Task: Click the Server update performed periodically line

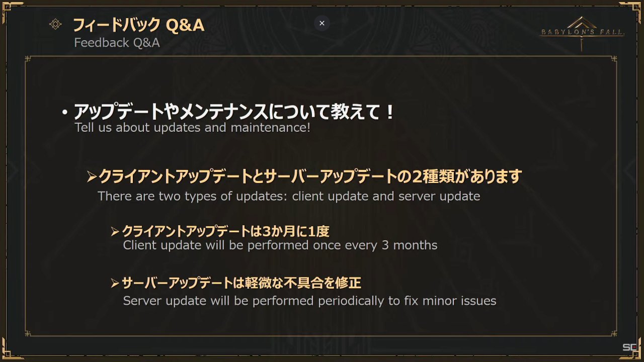Action: [310, 301]
